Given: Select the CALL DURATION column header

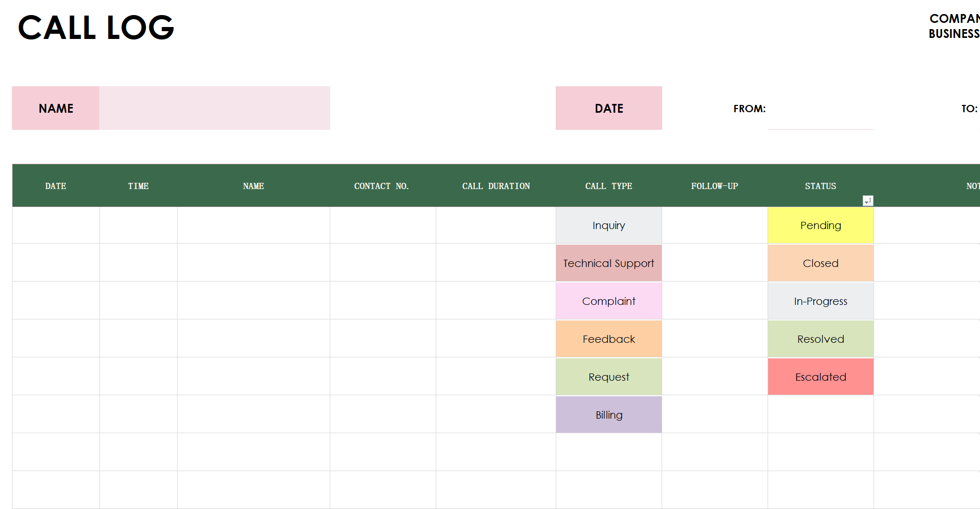Looking at the screenshot, I should click(x=496, y=186).
